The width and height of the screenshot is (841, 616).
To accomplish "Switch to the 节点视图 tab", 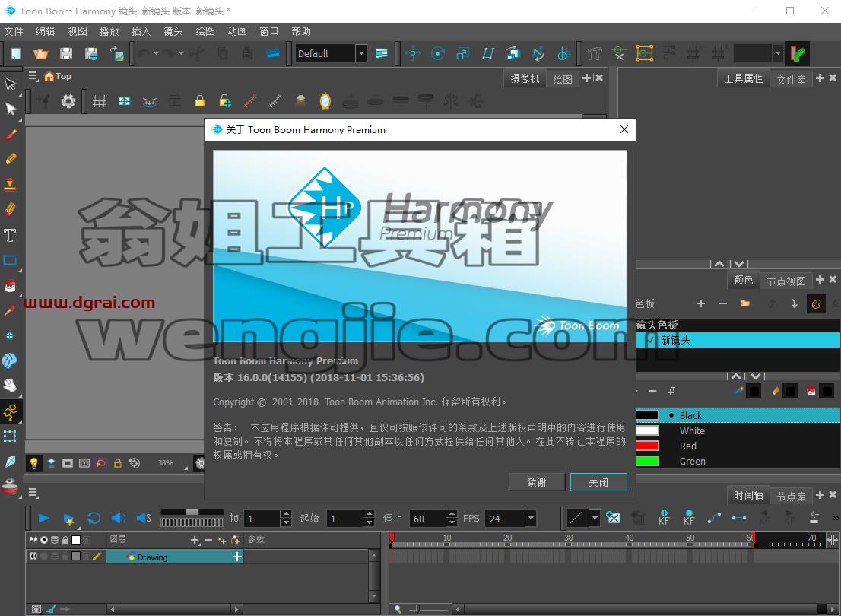I will click(785, 281).
